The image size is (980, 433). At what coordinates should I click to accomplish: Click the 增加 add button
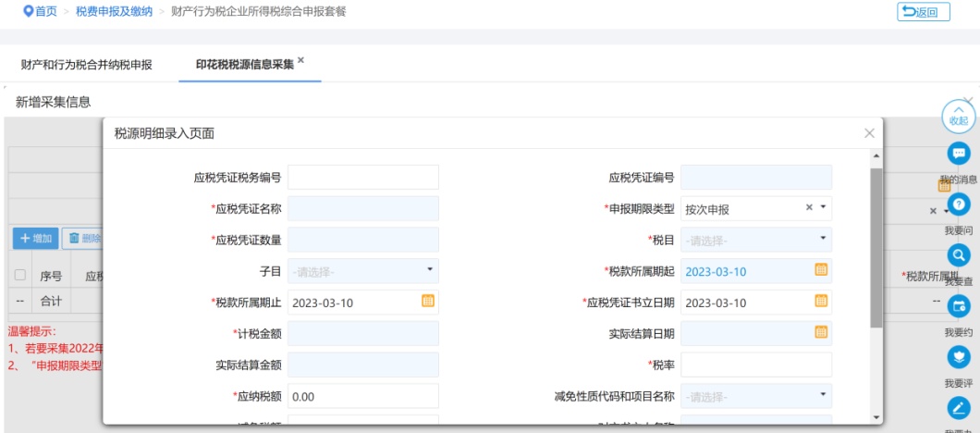pyautogui.click(x=36, y=239)
